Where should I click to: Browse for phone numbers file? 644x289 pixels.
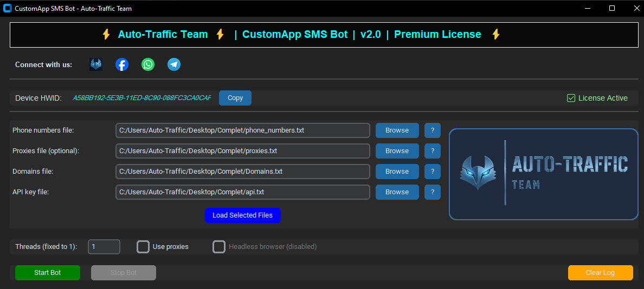click(x=397, y=130)
